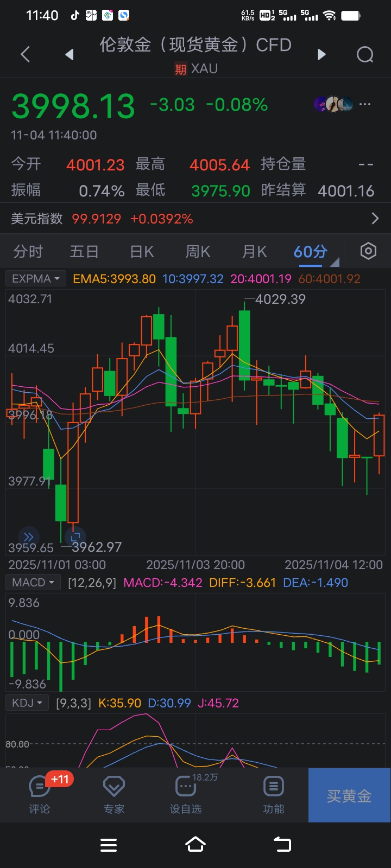Expand the EXPMA indicator dropdown

click(35, 279)
